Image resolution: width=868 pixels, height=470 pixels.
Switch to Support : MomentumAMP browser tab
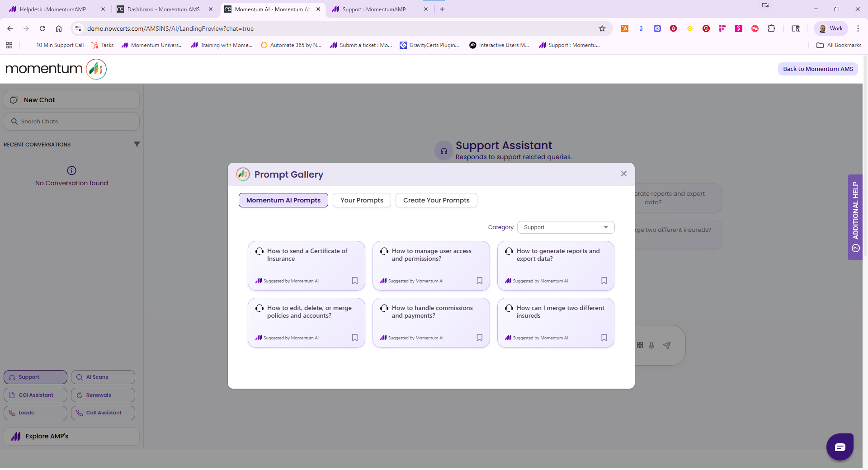[x=374, y=9]
